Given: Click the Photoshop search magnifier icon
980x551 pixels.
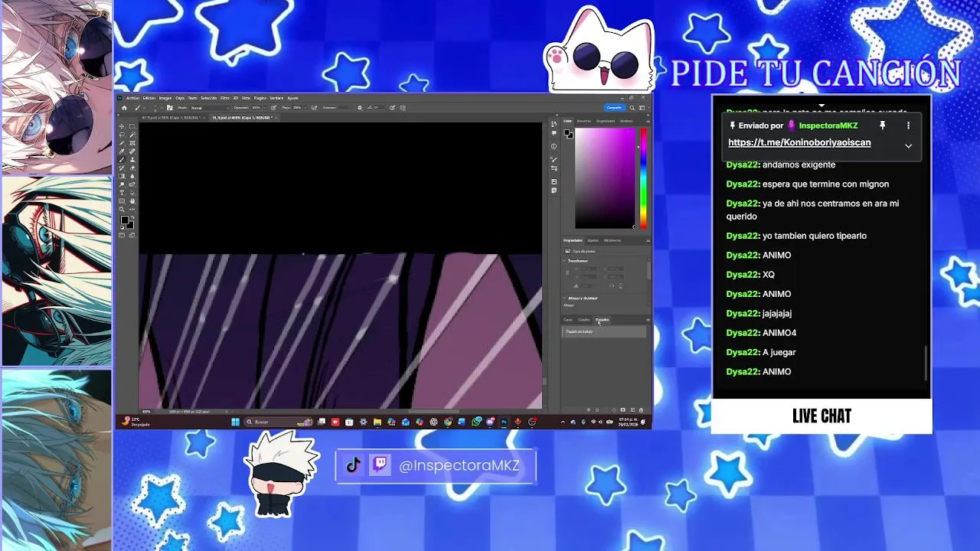Looking at the screenshot, I should point(632,108).
